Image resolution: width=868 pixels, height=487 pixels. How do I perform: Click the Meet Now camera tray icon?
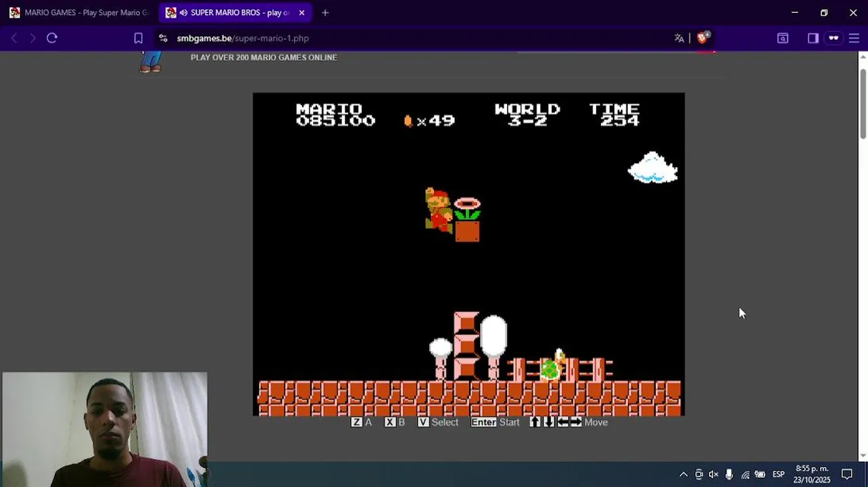[699, 474]
